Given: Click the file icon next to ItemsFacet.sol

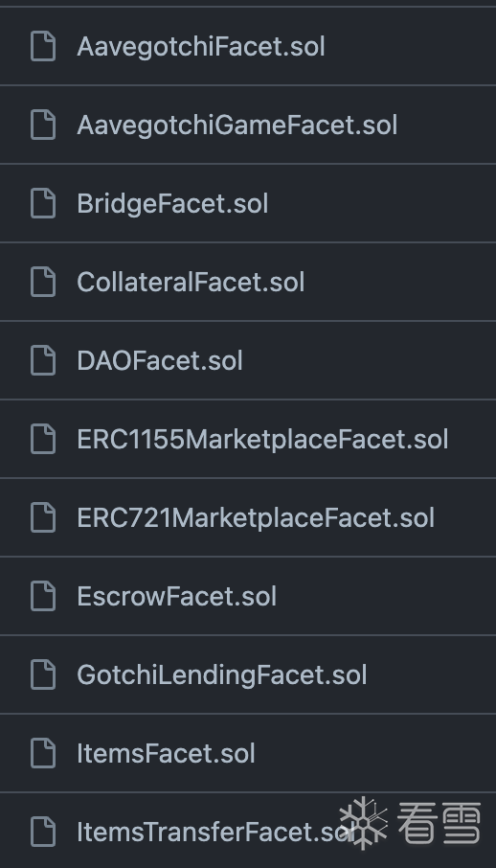Looking at the screenshot, I should (x=43, y=753).
